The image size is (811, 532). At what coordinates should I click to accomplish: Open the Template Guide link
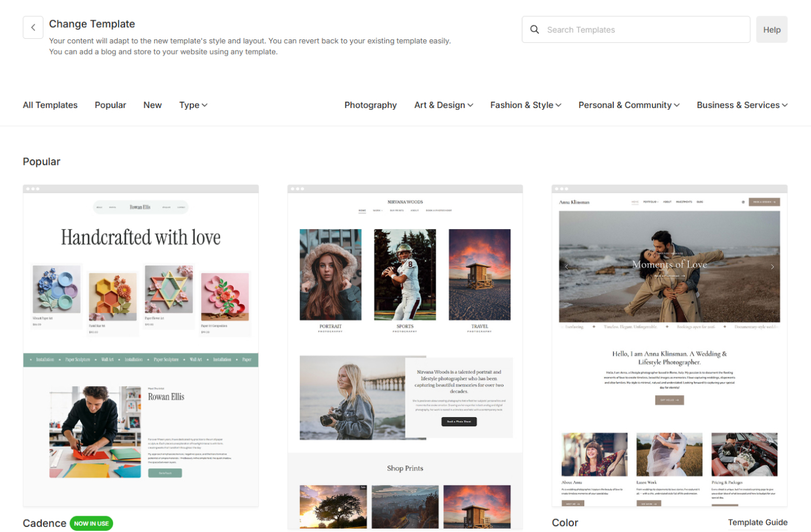(x=757, y=522)
